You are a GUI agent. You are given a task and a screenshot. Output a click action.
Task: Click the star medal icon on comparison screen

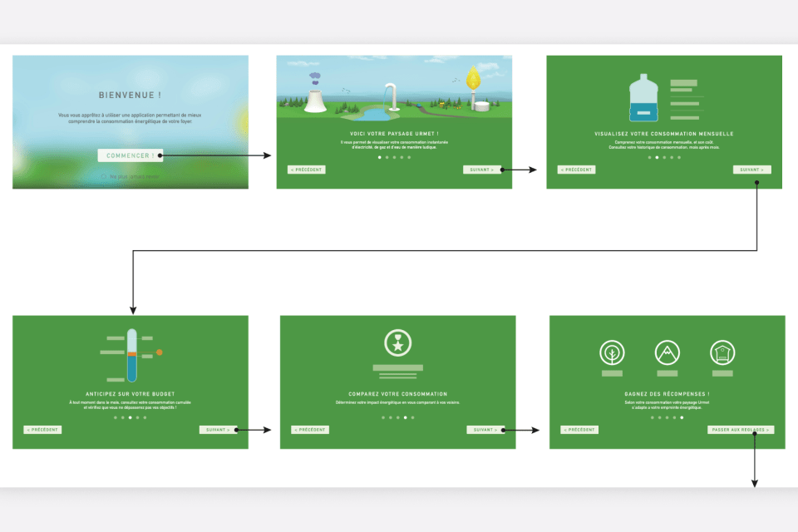click(x=397, y=342)
